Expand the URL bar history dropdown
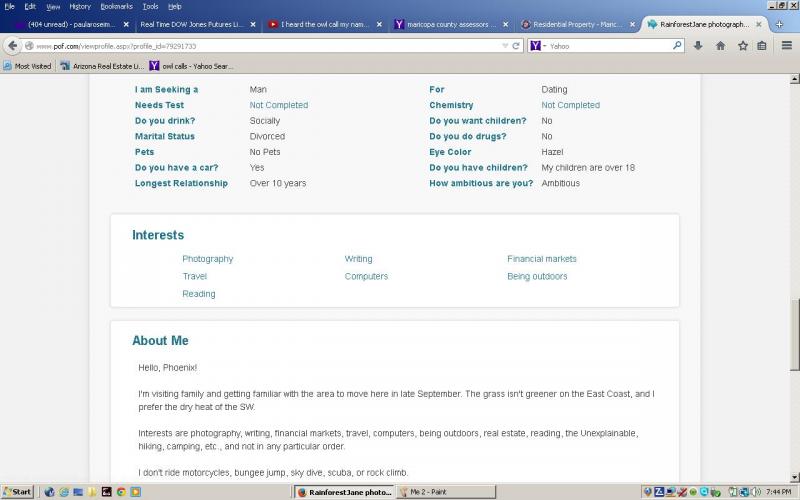The height and width of the screenshot is (500, 800). pyautogui.click(x=503, y=45)
